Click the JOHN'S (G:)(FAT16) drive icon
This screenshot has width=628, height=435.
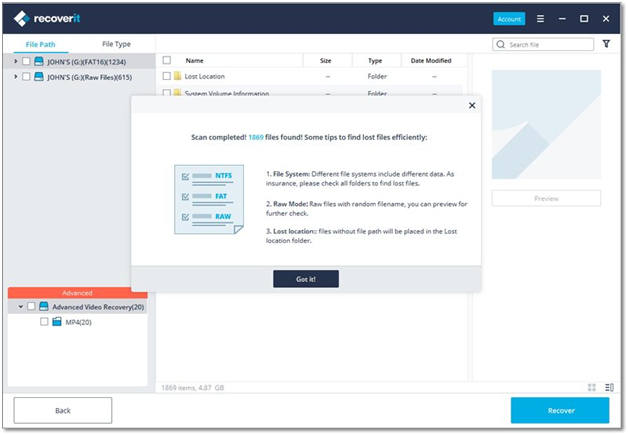39,61
